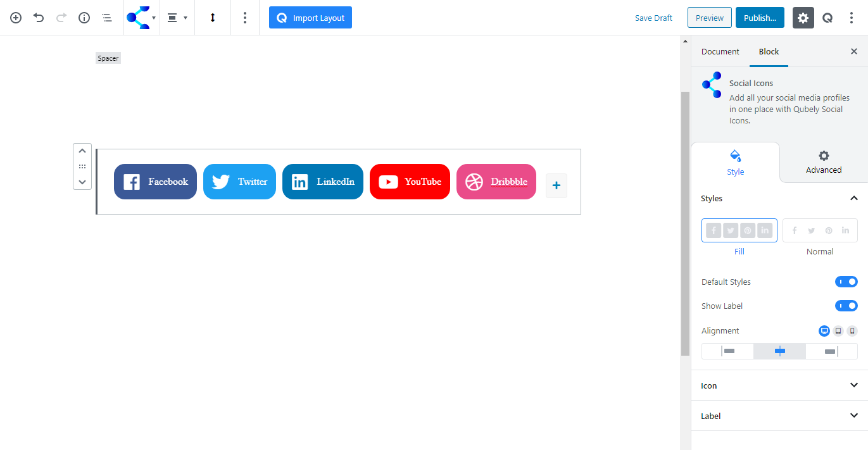Viewport: 868px width, 450px height.
Task: Select desktop device for Alignment
Action: tap(824, 330)
